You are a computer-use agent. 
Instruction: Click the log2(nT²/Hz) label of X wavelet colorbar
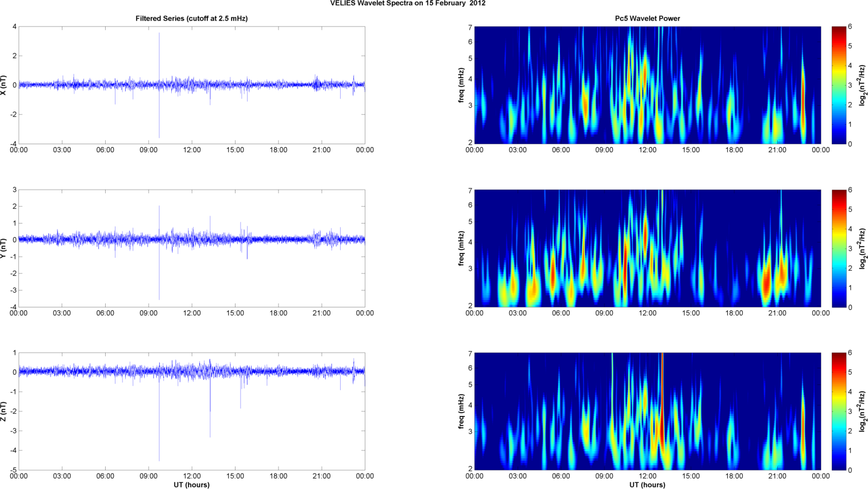click(x=862, y=85)
